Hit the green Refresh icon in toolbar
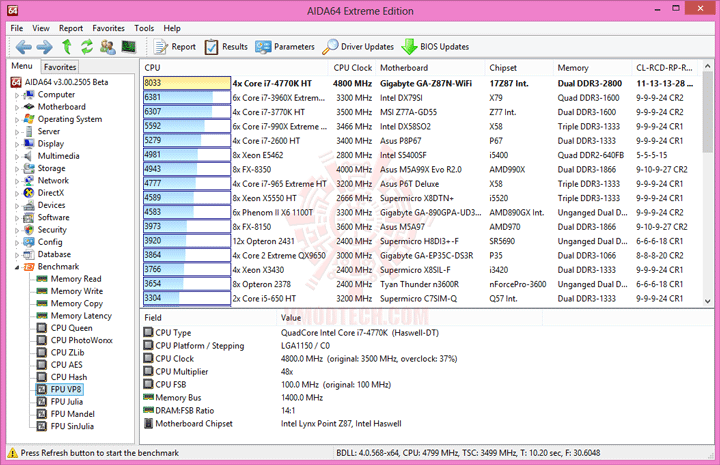The image size is (720, 465). (x=87, y=47)
